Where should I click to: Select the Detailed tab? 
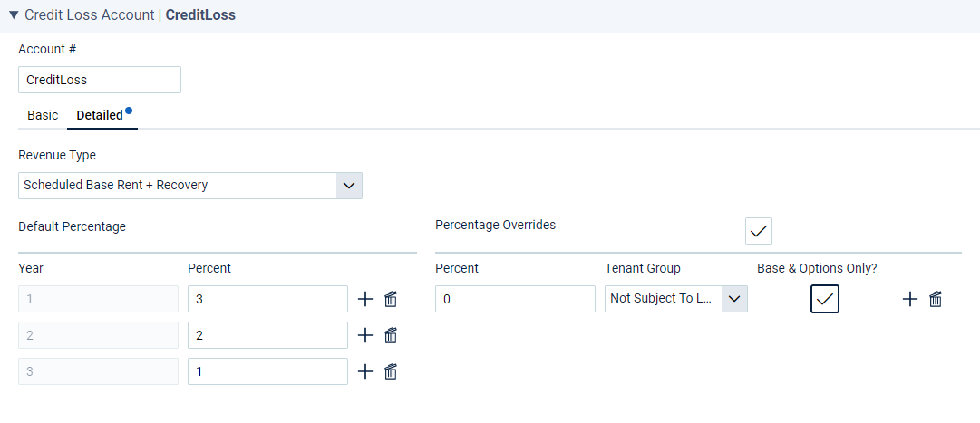(100, 116)
